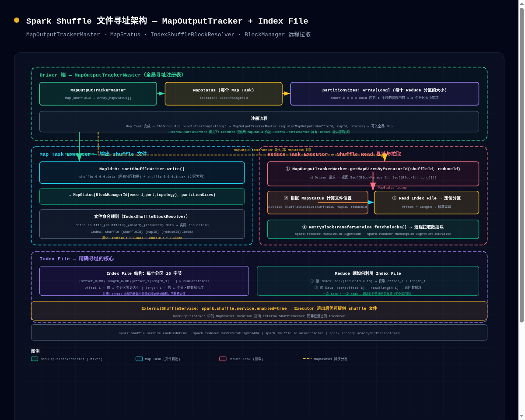Click the 'Driver 端 — MapOutputTrackerMaster' section heading
This screenshot has height=420, width=525.
[x=112, y=75]
